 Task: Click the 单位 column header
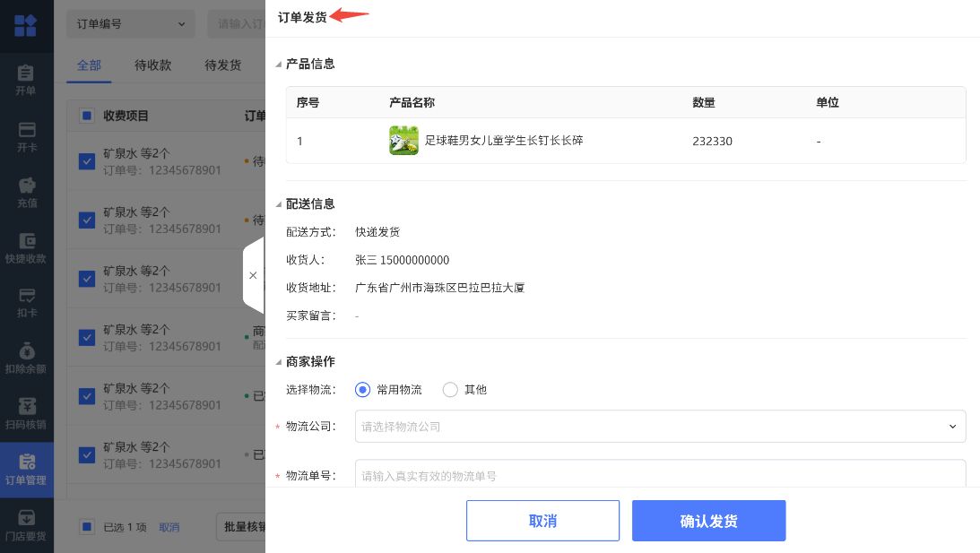[828, 102]
